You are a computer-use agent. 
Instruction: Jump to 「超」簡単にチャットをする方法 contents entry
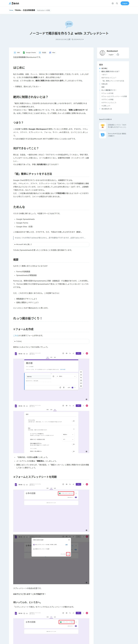[113, 81]
